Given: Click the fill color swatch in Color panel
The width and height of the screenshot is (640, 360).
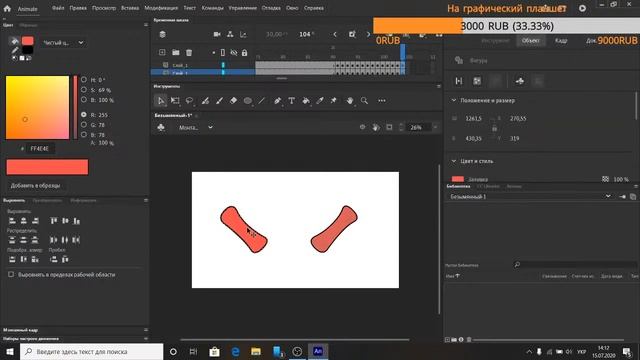Looking at the screenshot, I should (x=27, y=41).
